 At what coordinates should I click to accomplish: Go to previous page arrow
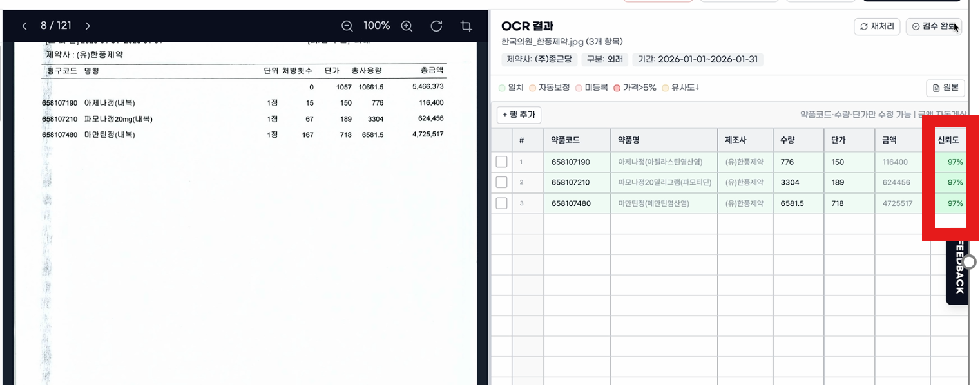click(x=24, y=26)
